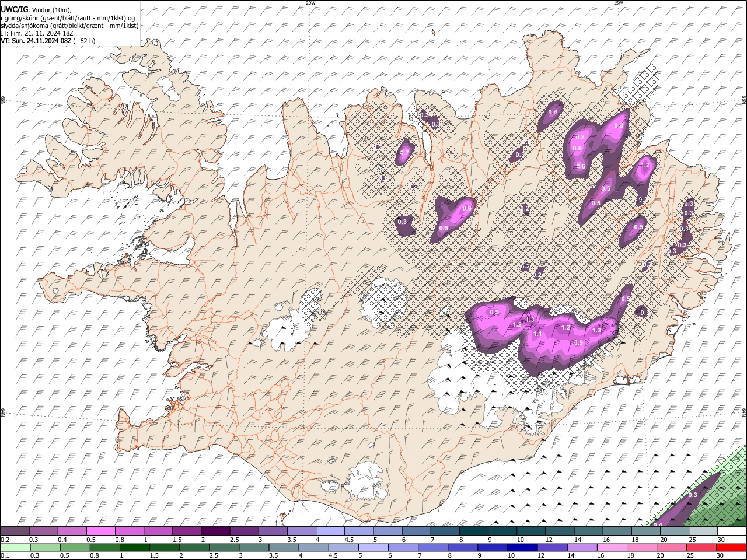Viewport: 747px width, 560px height.
Task: Click the 0.6 snowfall value on map
Action: click(581, 166)
